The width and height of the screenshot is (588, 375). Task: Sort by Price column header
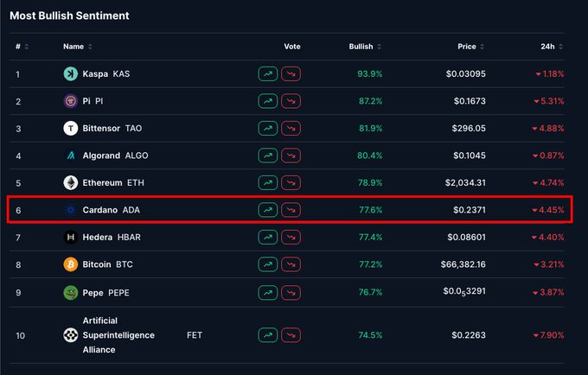pyautogui.click(x=470, y=46)
